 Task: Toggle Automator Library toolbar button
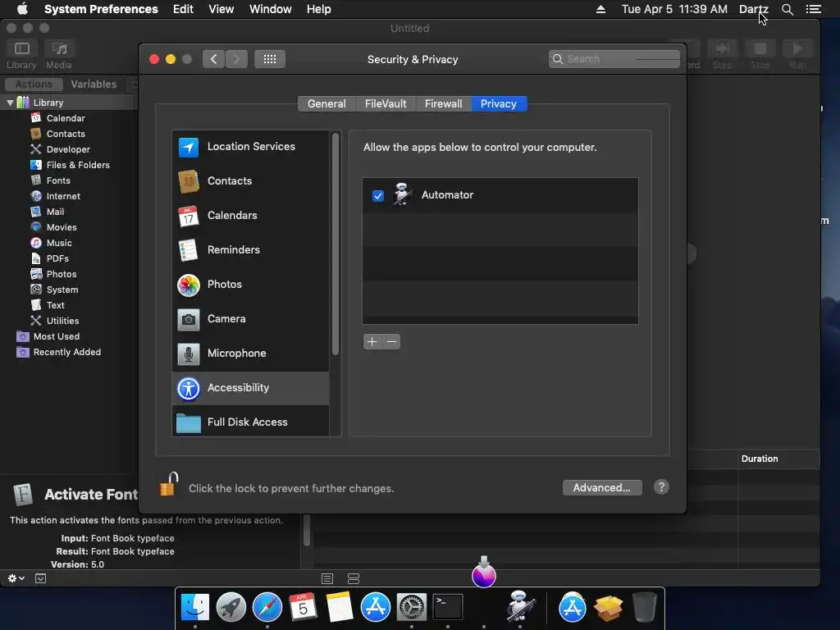(x=21, y=55)
